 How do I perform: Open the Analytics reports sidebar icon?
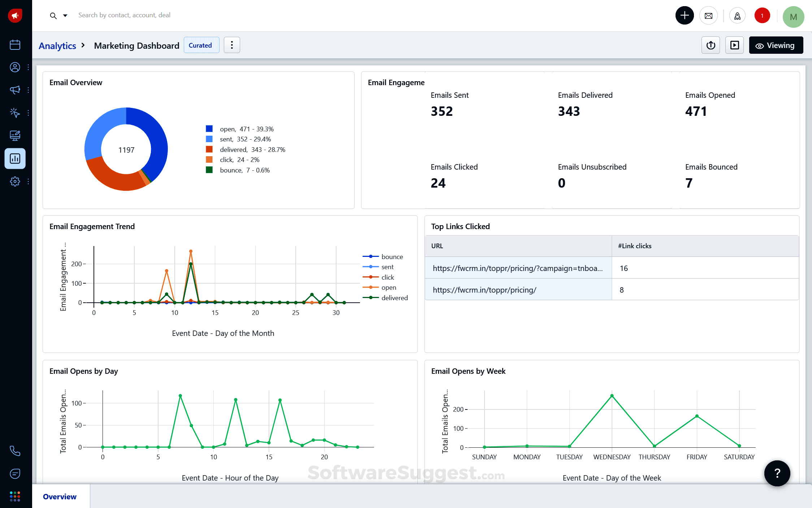[x=15, y=158]
